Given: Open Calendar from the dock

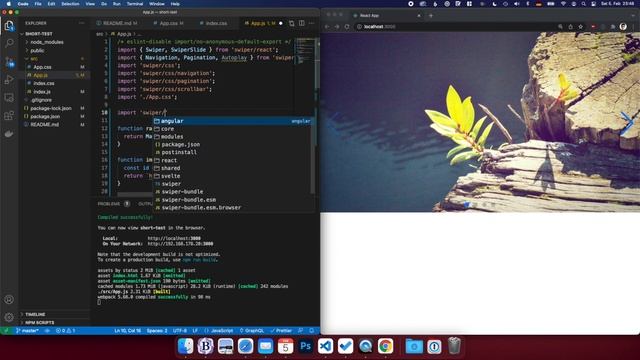Looking at the screenshot, I should tap(285, 346).
